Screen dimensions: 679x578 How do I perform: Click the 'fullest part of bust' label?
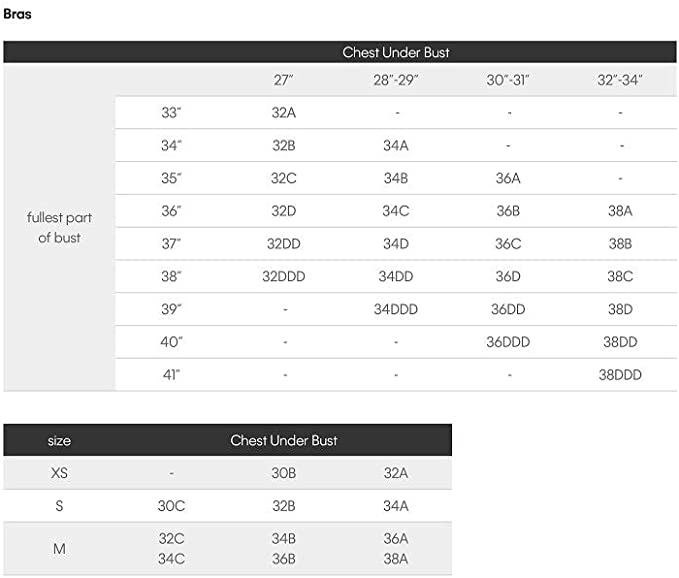59,228
